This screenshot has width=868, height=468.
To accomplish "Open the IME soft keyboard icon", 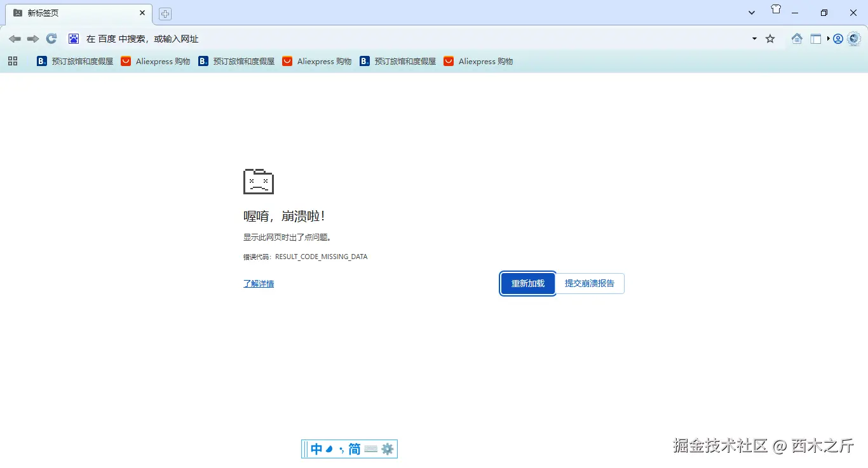I will (371, 450).
